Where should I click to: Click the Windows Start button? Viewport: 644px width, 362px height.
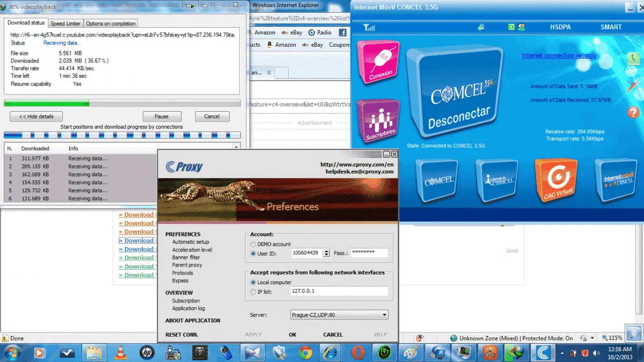12,352
